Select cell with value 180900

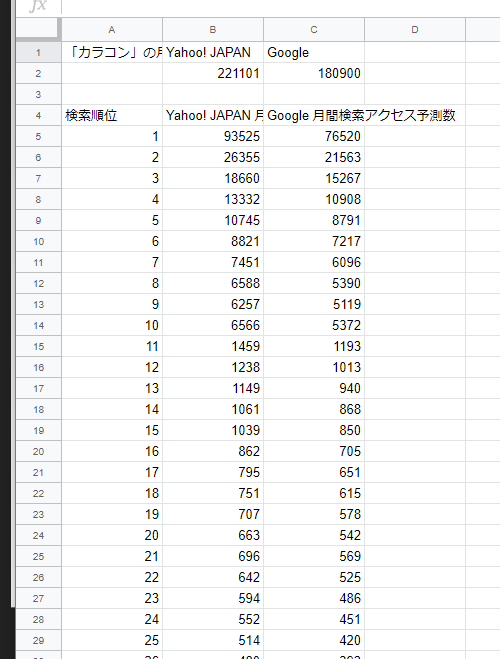pyautogui.click(x=314, y=74)
